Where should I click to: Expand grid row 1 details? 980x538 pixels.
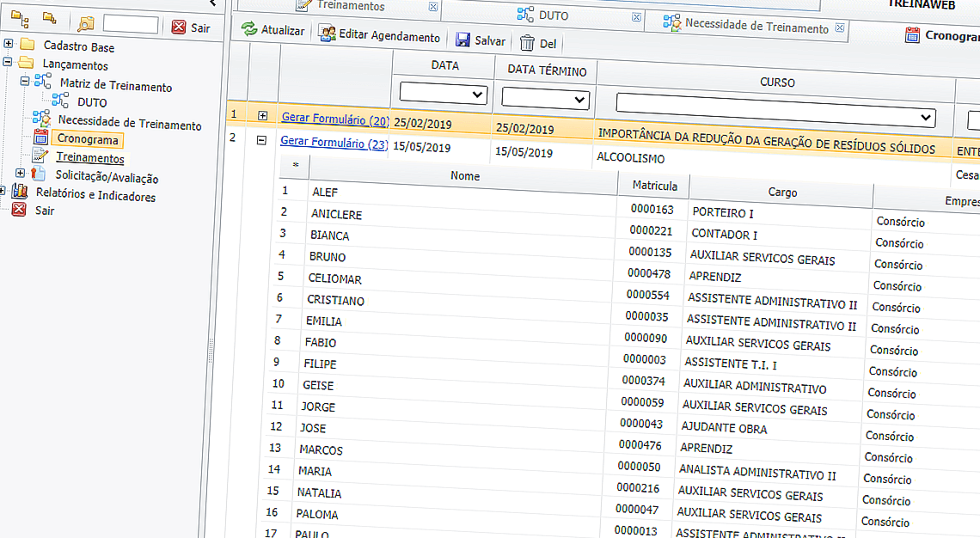[x=262, y=115]
